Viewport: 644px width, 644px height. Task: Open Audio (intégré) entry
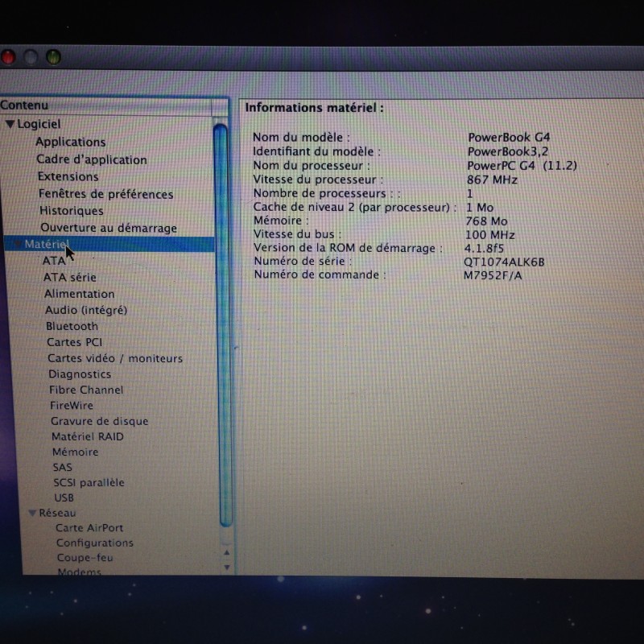[x=86, y=310]
